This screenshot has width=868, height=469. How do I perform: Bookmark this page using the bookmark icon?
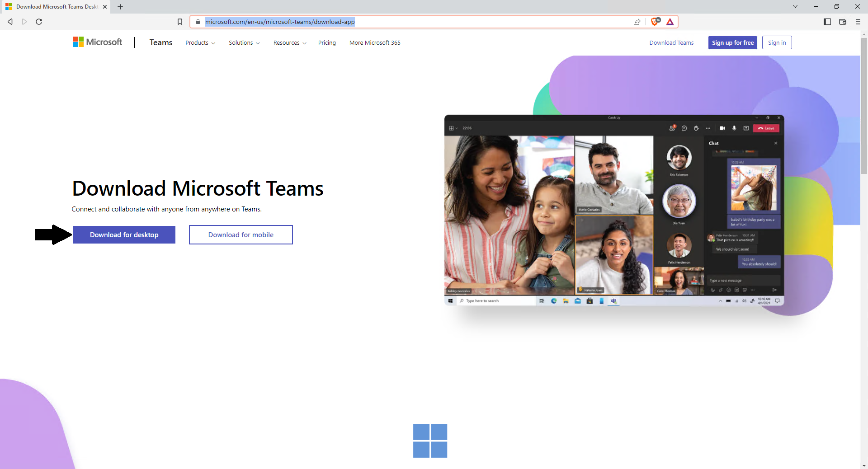tap(180, 22)
